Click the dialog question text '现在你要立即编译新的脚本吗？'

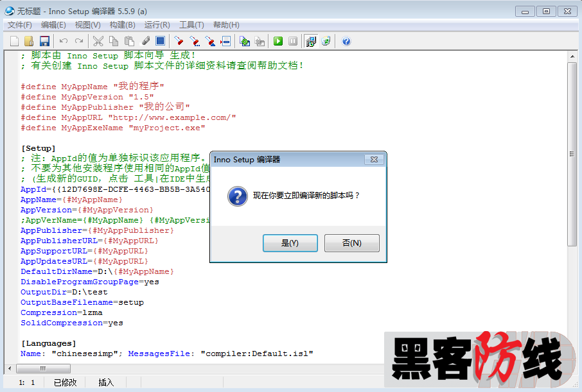click(306, 196)
